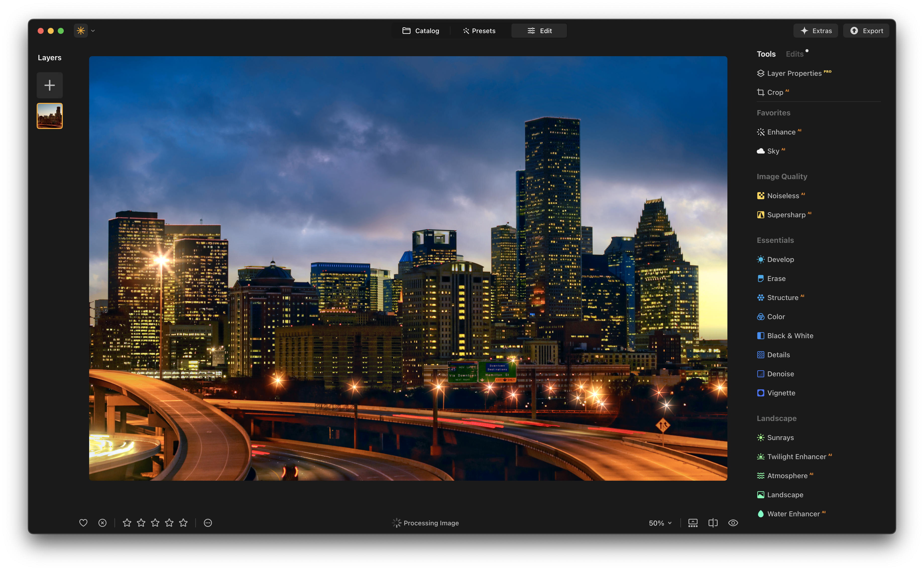This screenshot has width=924, height=571.
Task: Switch to the Edits tab
Action: 794,54
